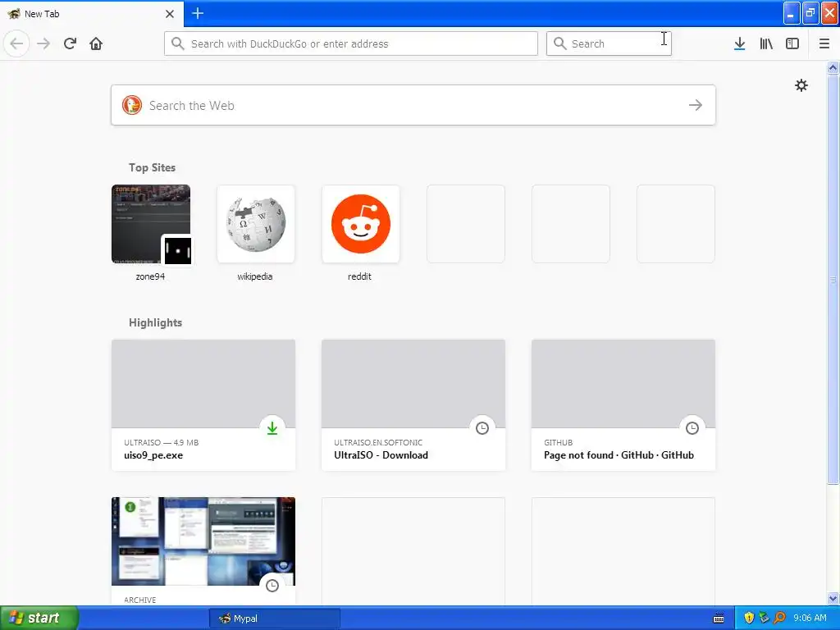Click the Top Sites section heading
Image resolution: width=840 pixels, height=630 pixels.
152,167
